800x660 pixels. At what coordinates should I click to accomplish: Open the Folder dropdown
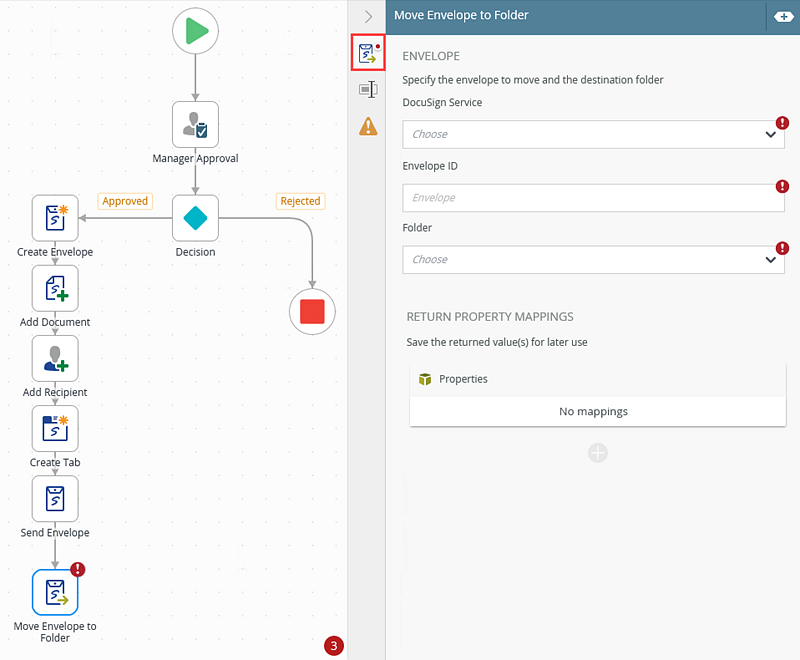(x=593, y=259)
